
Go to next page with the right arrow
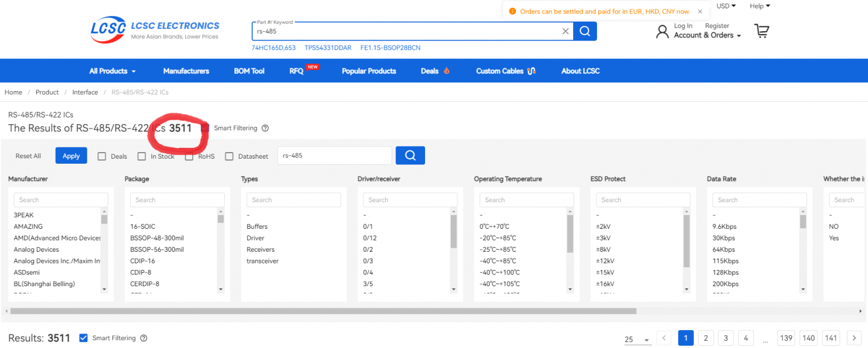(854, 338)
